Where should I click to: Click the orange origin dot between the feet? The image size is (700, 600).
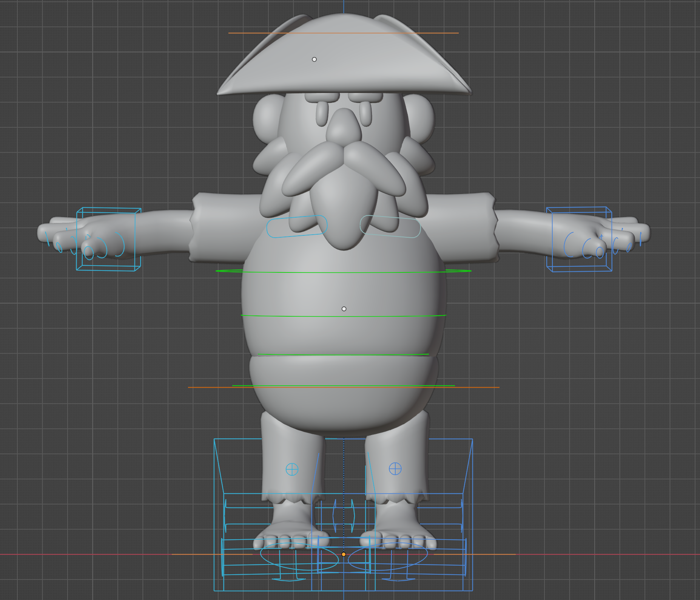(344, 554)
